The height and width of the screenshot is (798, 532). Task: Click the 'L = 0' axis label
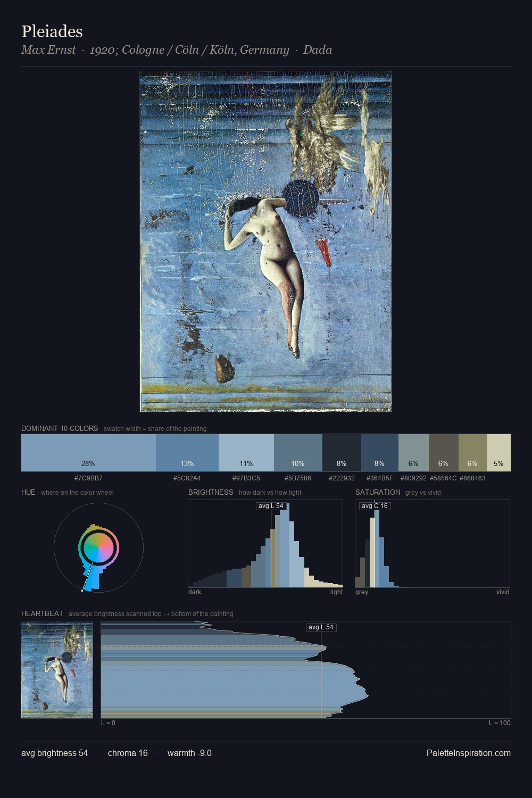tap(108, 723)
